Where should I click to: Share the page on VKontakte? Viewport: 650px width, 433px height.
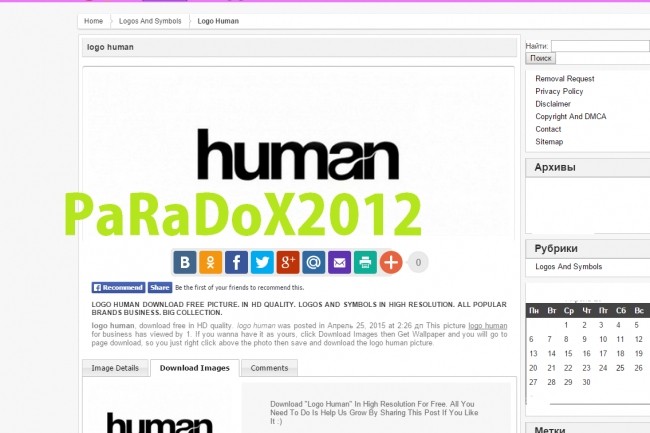click(x=185, y=262)
